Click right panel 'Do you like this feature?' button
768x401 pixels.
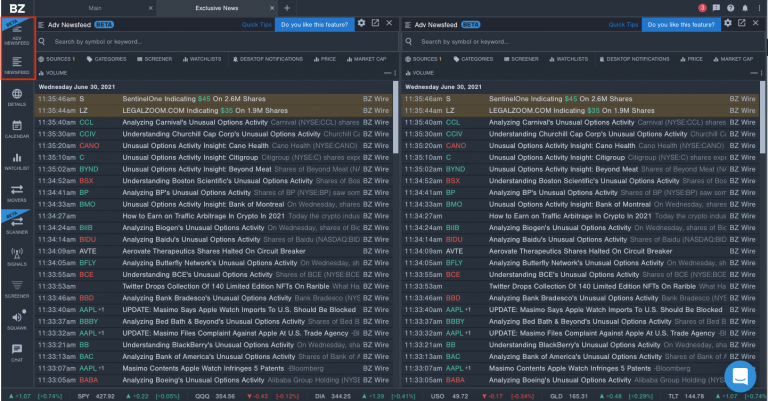pos(681,24)
